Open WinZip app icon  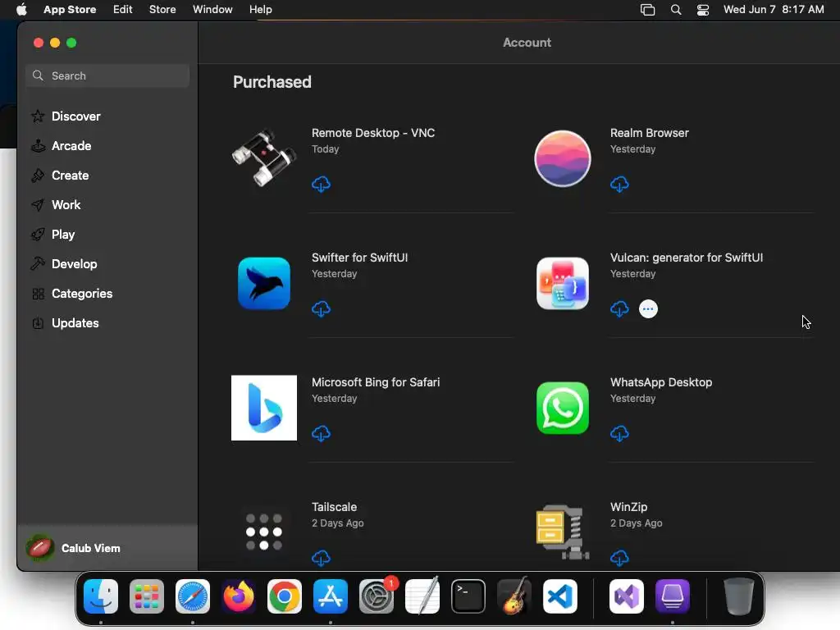click(x=563, y=532)
